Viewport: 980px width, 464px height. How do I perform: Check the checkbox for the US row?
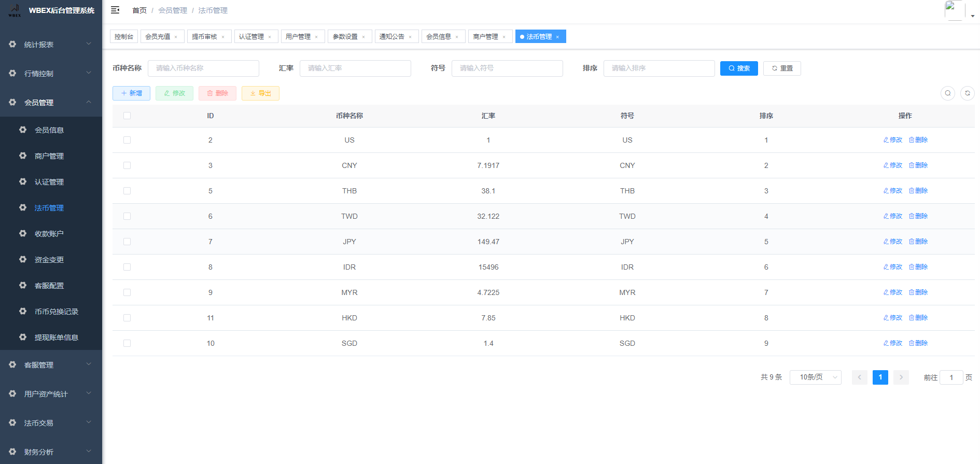pyautogui.click(x=127, y=140)
